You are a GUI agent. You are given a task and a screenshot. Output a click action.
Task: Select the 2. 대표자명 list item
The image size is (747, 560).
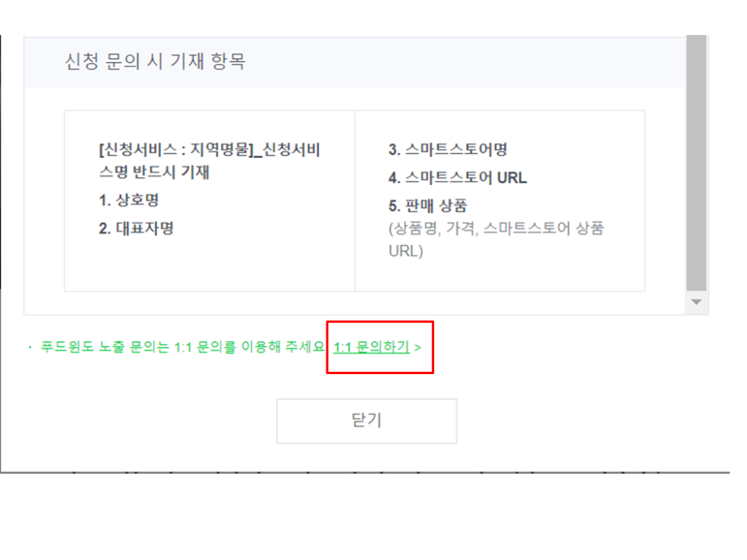click(x=136, y=229)
